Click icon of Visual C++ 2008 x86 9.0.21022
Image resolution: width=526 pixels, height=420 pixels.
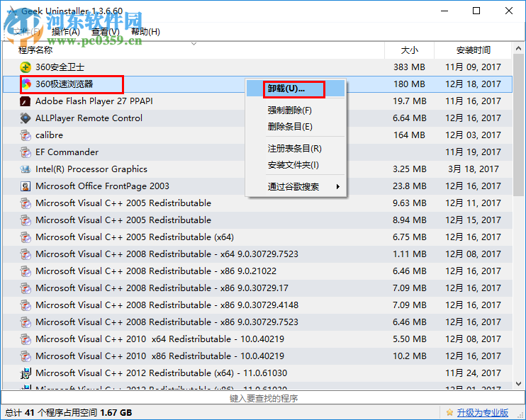[26, 271]
